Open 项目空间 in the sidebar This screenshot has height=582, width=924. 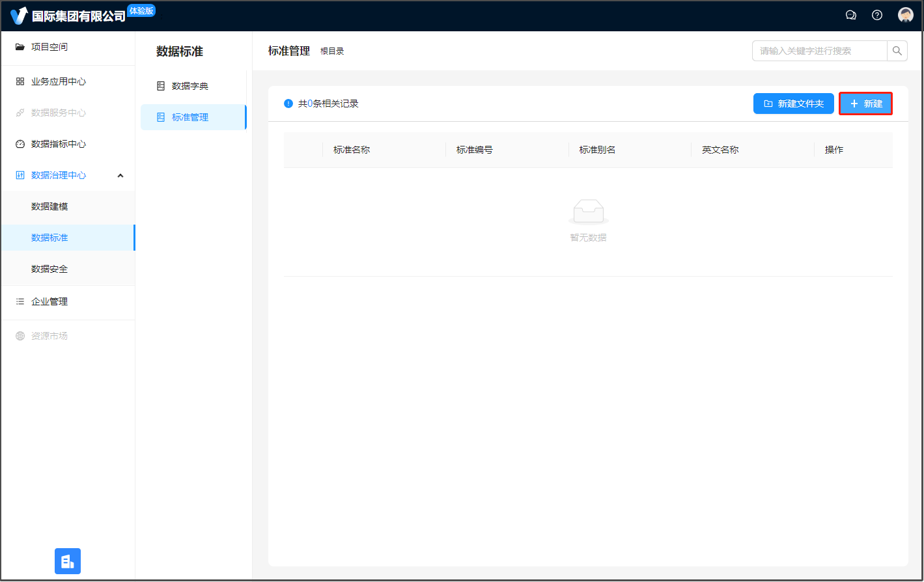pos(49,47)
